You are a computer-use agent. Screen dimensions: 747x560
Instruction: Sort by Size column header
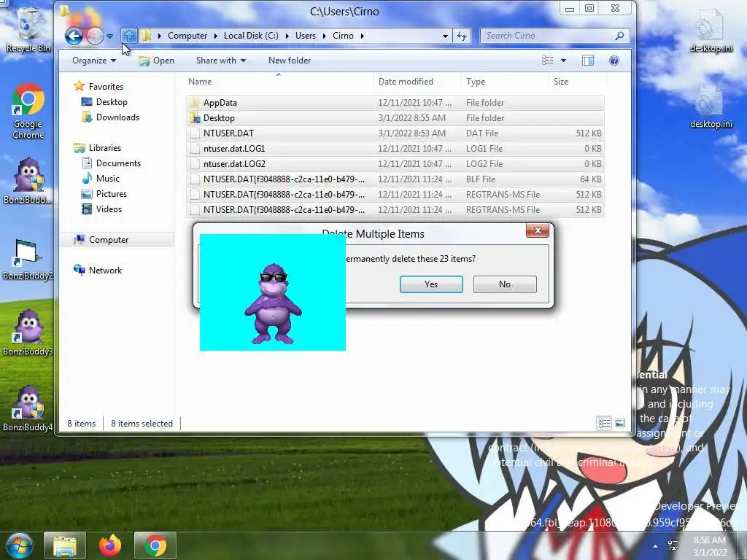(x=576, y=82)
